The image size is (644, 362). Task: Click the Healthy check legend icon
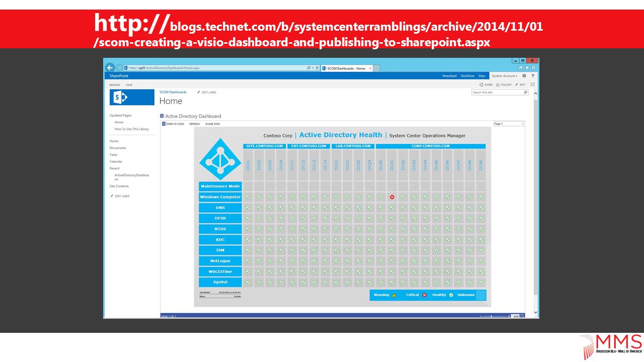[451, 295]
